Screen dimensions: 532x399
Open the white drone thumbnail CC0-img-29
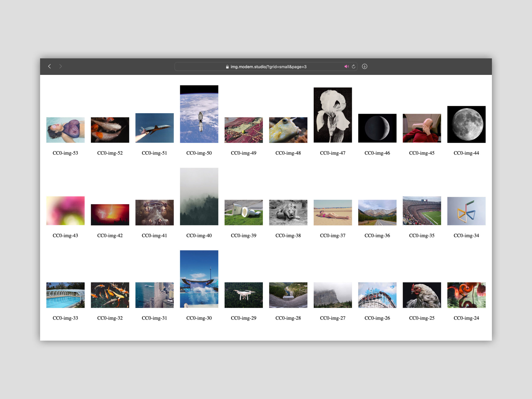(x=244, y=295)
